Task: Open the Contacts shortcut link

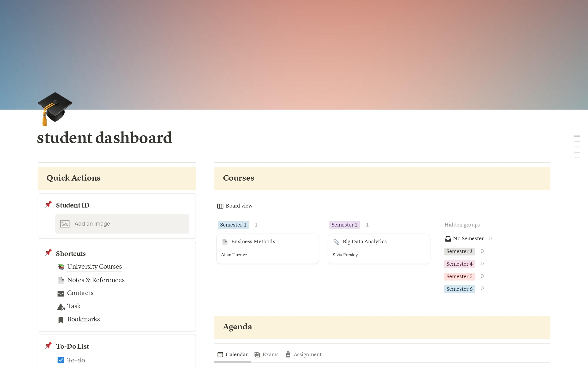Action: click(80, 293)
